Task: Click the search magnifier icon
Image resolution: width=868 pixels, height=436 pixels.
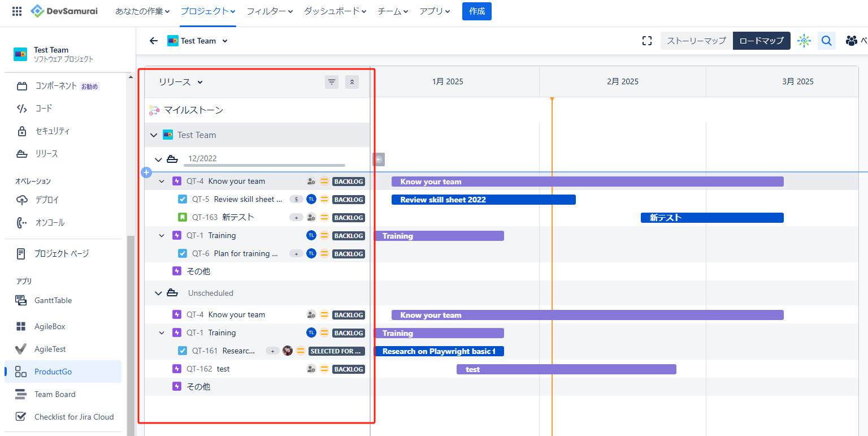Action: 826,41
